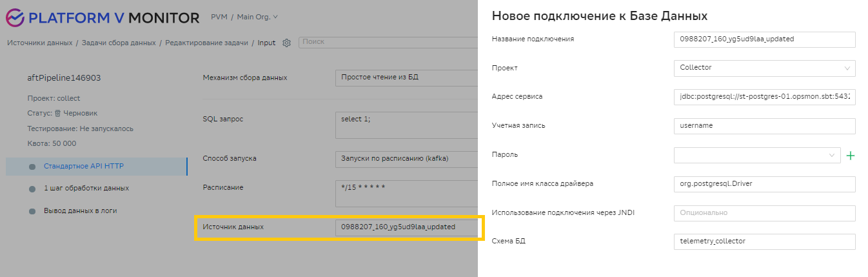Open the Пароль dropdown list

point(757,155)
